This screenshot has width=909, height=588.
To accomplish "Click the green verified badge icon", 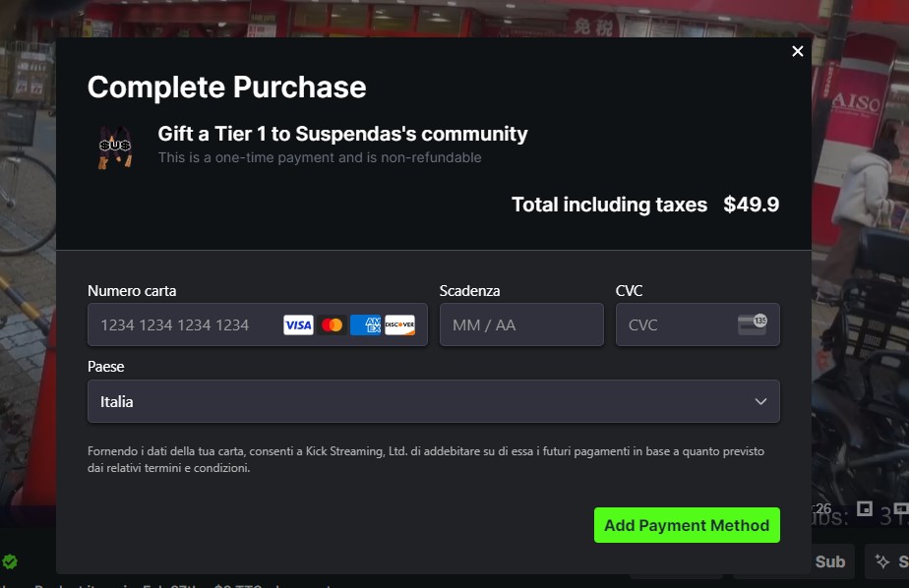I will point(9,560).
